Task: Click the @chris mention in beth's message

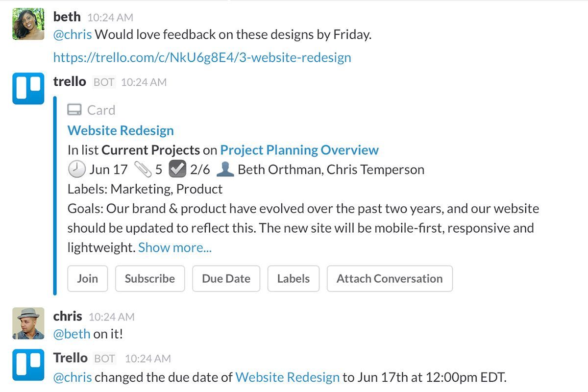Action: point(72,35)
